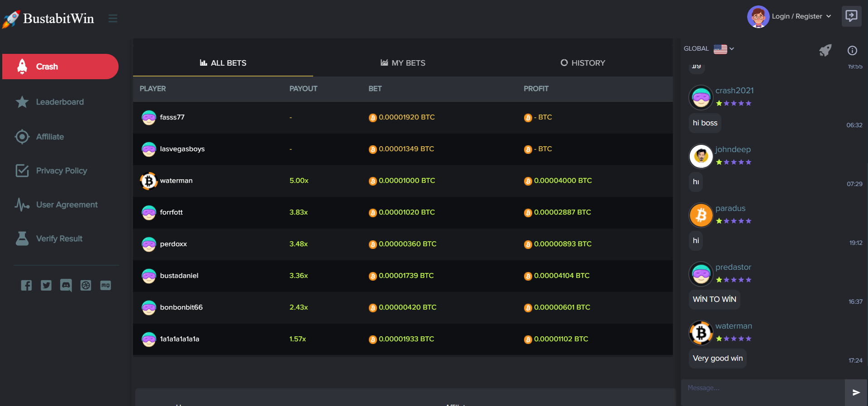Image resolution: width=868 pixels, height=406 pixels.
Task: Click the 3.83x payout value
Action: [x=299, y=212]
